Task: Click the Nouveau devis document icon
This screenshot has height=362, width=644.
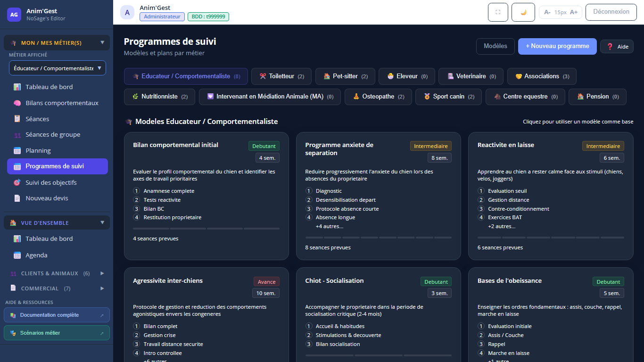Action: pyautogui.click(x=17, y=198)
